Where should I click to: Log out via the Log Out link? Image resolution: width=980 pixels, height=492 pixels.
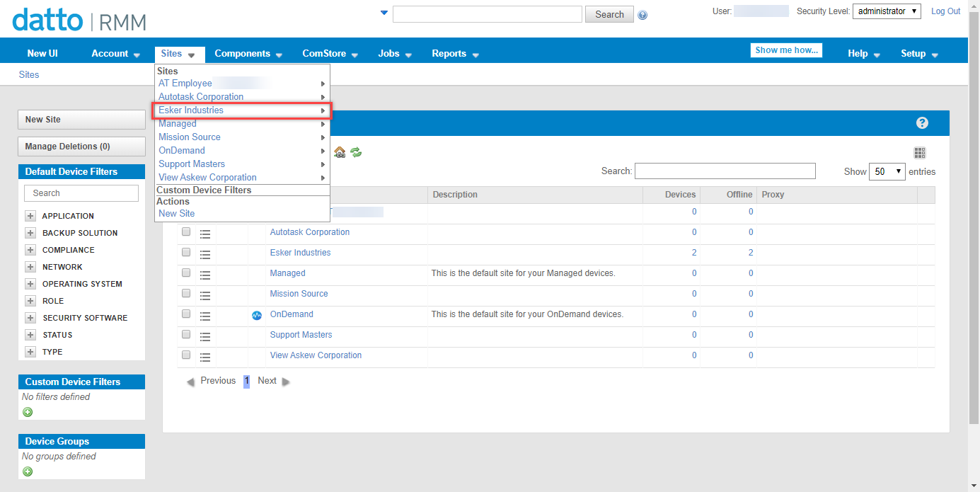945,11
